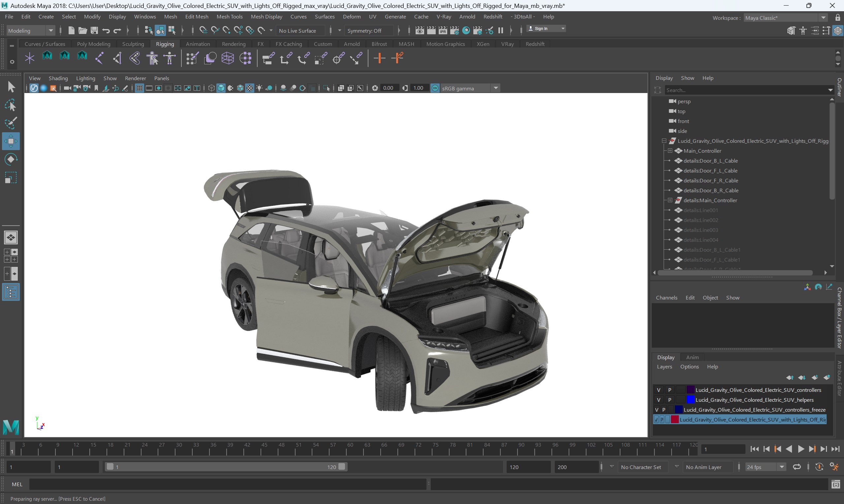Switch to the Anim tab in Layer Editor

pos(692,357)
